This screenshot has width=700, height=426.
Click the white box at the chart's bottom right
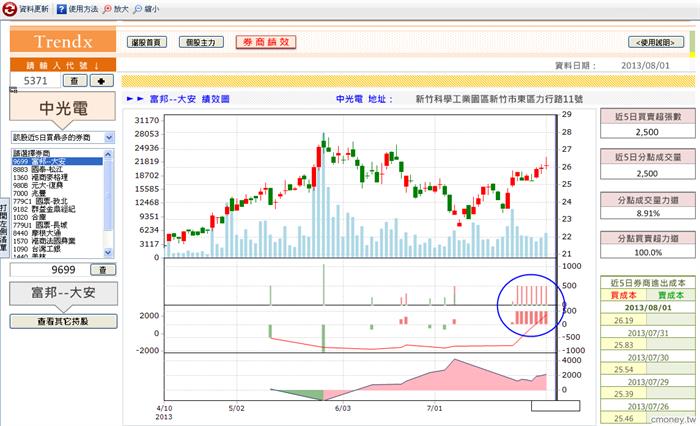(555, 405)
